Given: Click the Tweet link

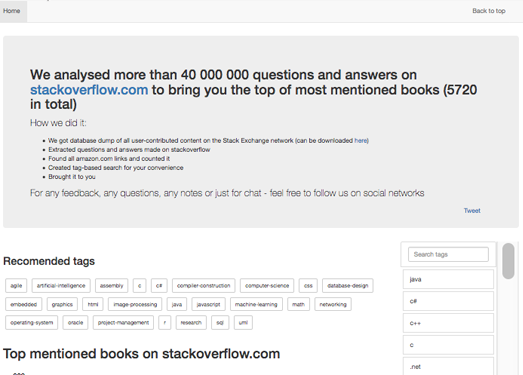Looking at the screenshot, I should 472,211.
